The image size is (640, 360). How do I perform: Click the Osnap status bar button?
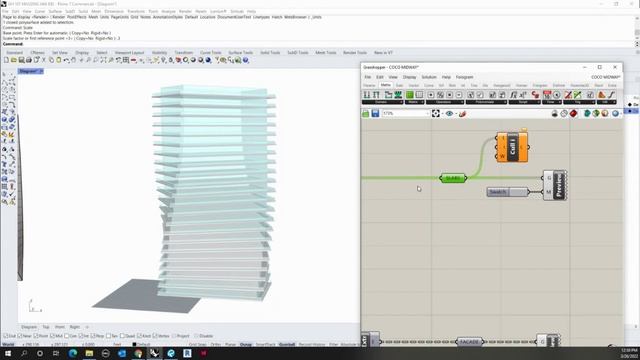(246, 345)
